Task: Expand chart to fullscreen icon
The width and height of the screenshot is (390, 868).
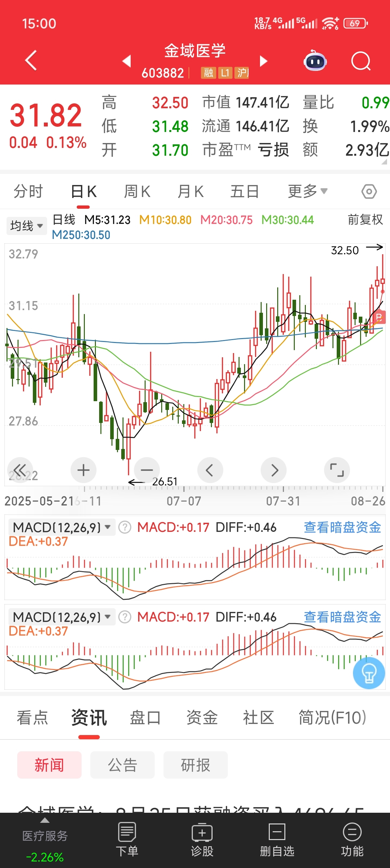Action: 337,470
